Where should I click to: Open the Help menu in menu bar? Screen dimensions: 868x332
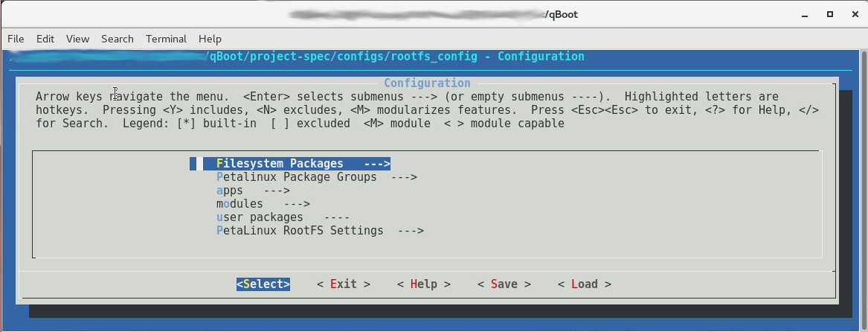click(x=210, y=39)
